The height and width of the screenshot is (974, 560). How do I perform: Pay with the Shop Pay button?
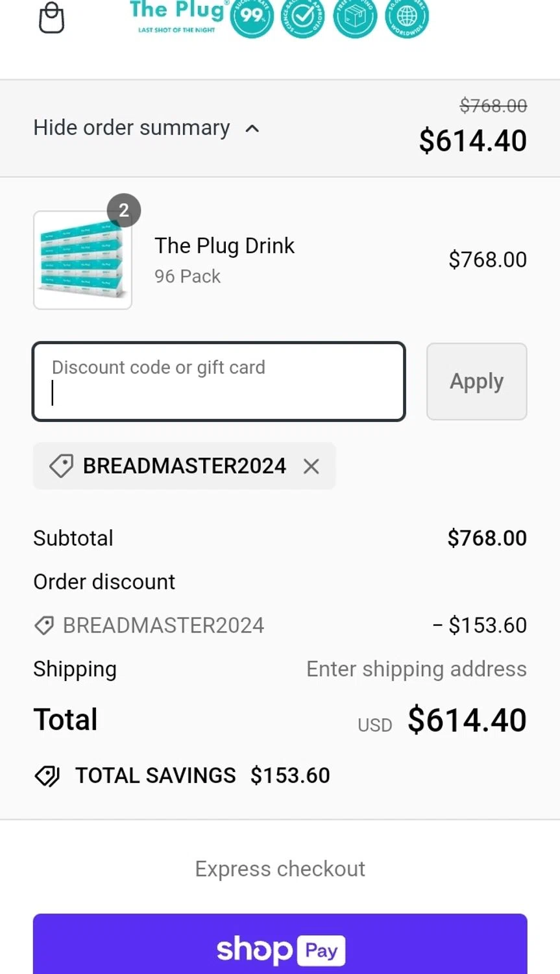click(x=280, y=948)
